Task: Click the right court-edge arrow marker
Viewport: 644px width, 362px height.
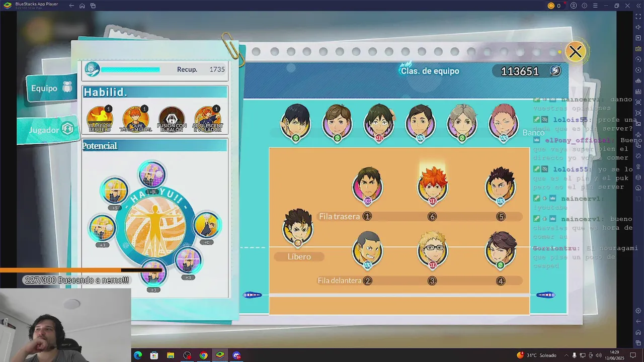Action: [x=545, y=295]
